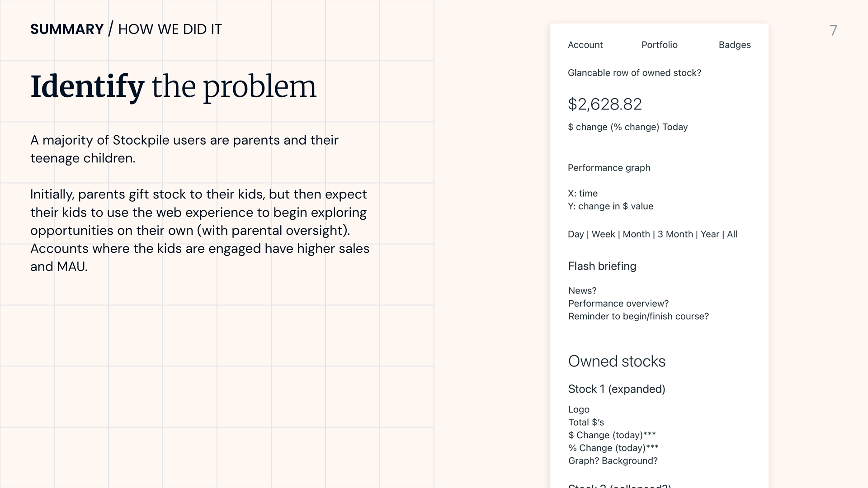
Task: Click the slide number 7
Action: pos(833,31)
